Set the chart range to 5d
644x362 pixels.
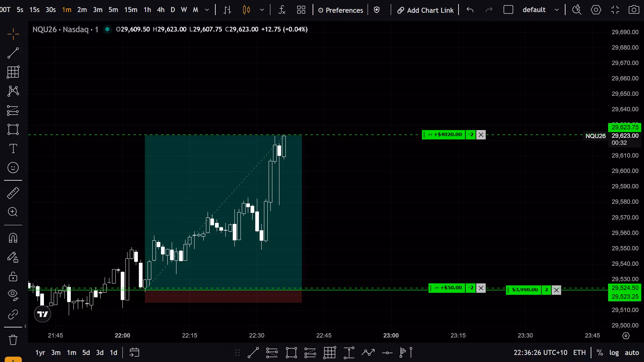[86, 353]
